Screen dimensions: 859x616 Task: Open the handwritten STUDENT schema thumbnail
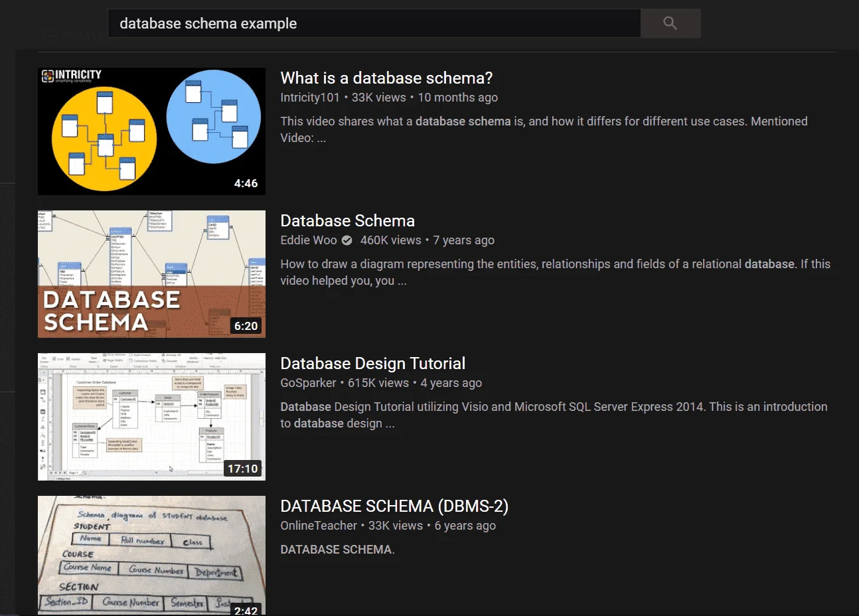(151, 555)
